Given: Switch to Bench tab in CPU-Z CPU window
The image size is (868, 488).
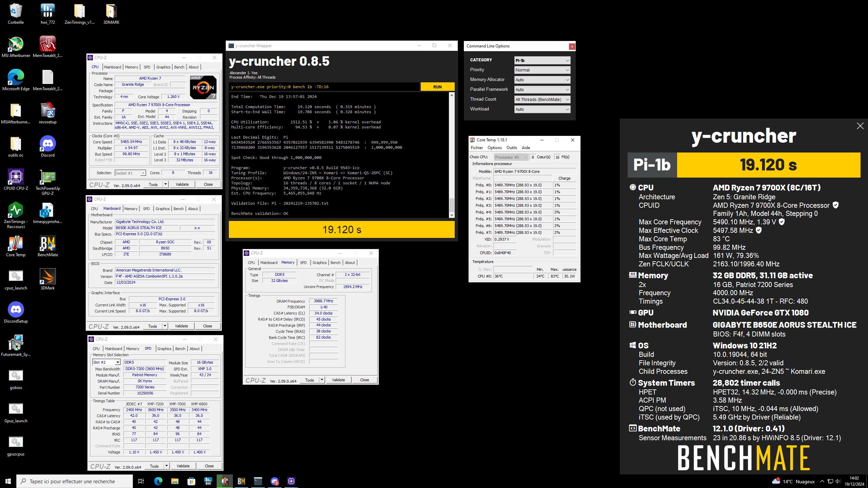Looking at the screenshot, I should [179, 67].
